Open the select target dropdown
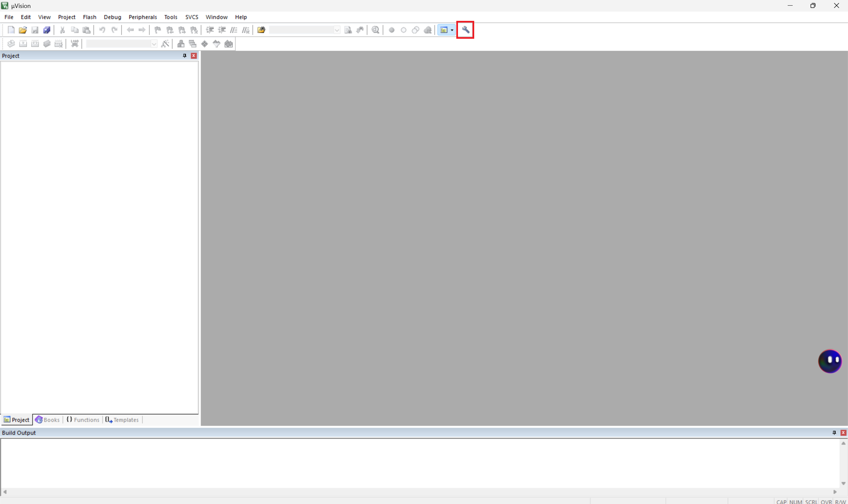The image size is (848, 504). click(154, 44)
